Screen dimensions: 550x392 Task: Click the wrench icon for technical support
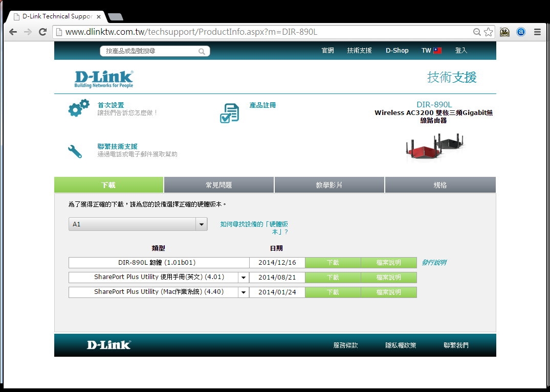75,151
